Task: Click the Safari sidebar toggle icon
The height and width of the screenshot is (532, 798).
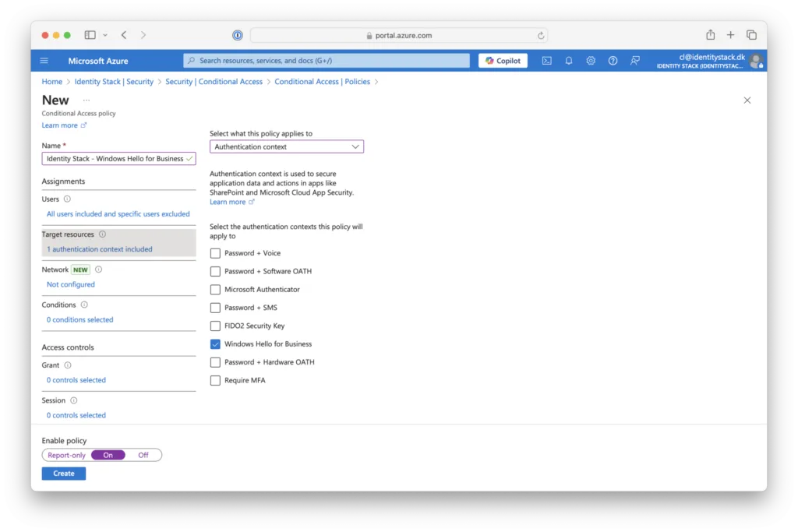Action: point(90,35)
